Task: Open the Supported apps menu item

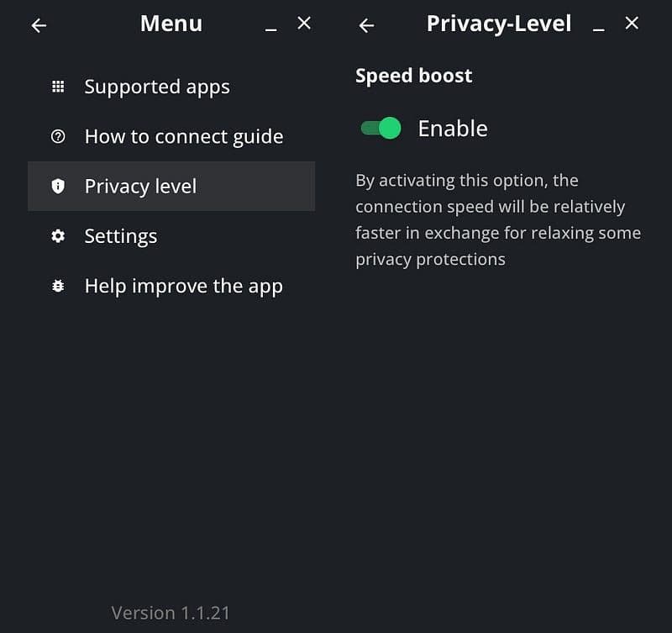Action: click(157, 87)
